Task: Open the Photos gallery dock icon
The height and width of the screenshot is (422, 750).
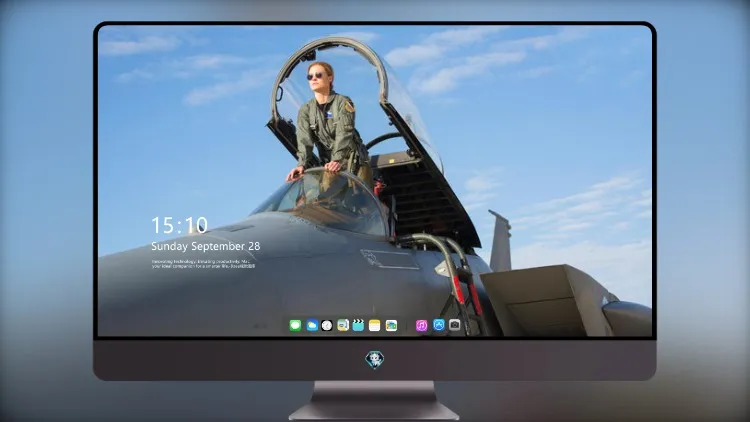Action: pos(391,325)
